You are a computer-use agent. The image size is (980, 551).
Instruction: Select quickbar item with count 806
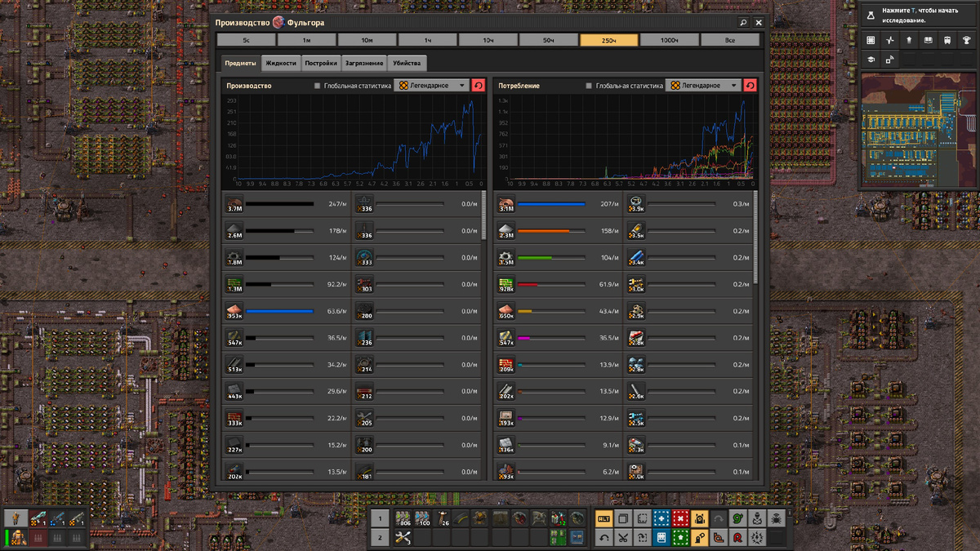coord(403,518)
